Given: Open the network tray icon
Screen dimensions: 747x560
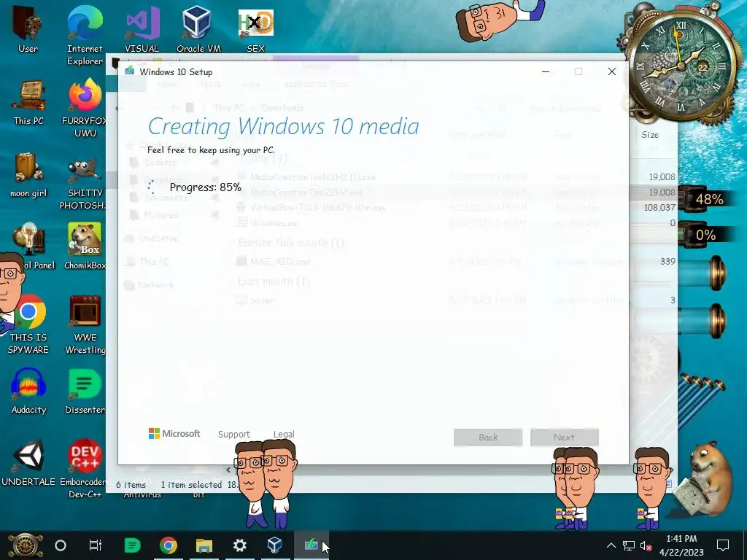Looking at the screenshot, I should click(628, 545).
